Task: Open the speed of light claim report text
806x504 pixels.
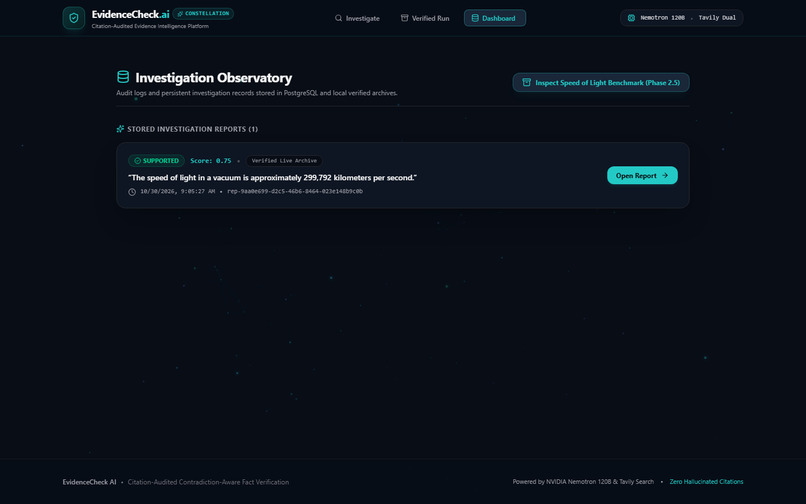Action: 272,177
